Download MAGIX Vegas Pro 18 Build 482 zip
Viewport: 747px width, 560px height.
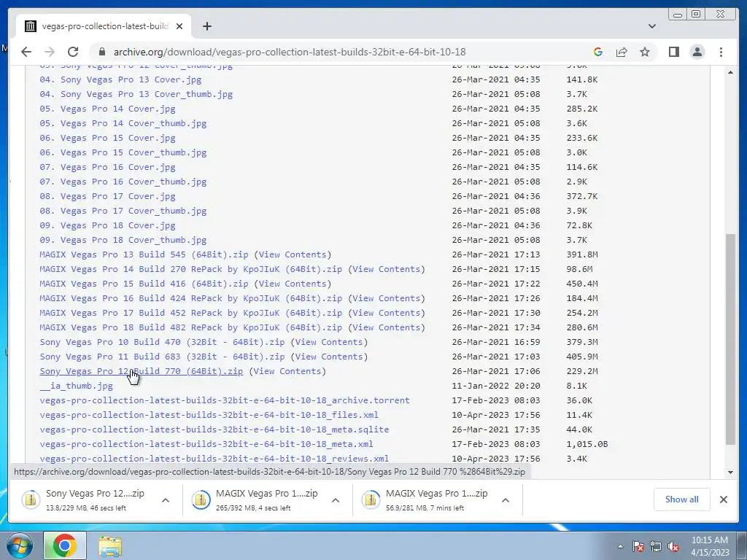(190, 327)
